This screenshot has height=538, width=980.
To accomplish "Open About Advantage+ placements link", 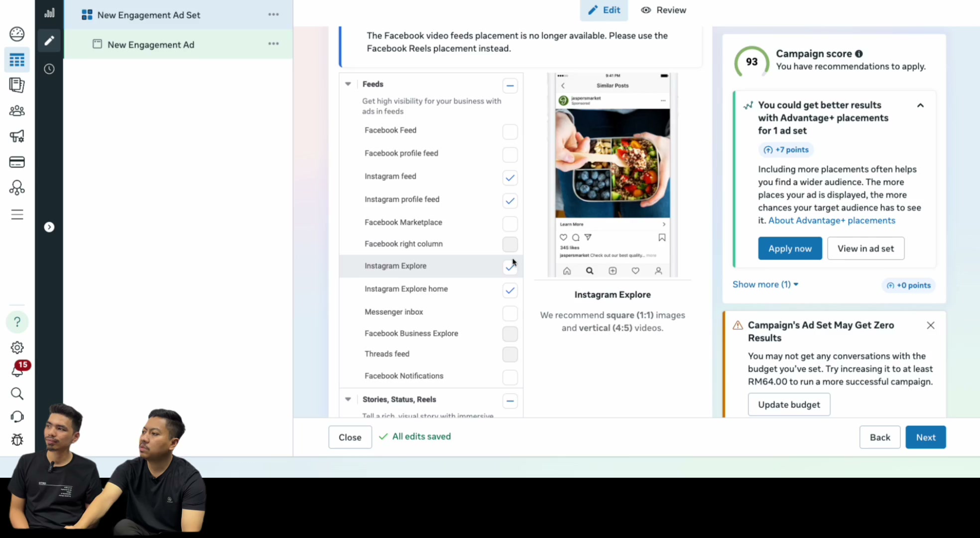I will [832, 220].
